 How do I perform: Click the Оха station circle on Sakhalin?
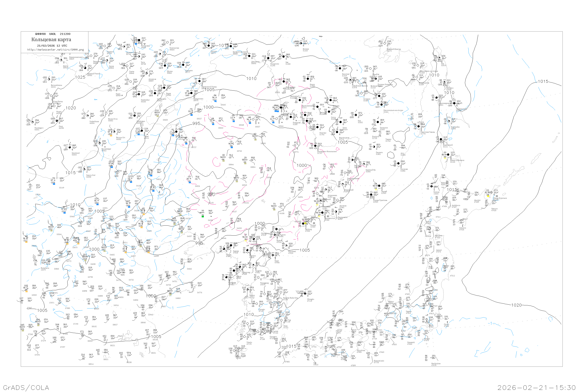(439, 58)
